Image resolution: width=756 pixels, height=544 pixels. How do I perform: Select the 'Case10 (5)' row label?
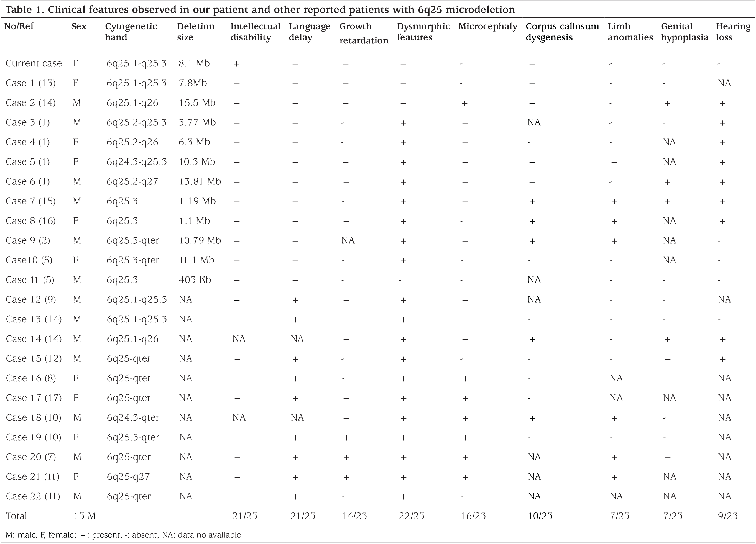(x=29, y=260)
